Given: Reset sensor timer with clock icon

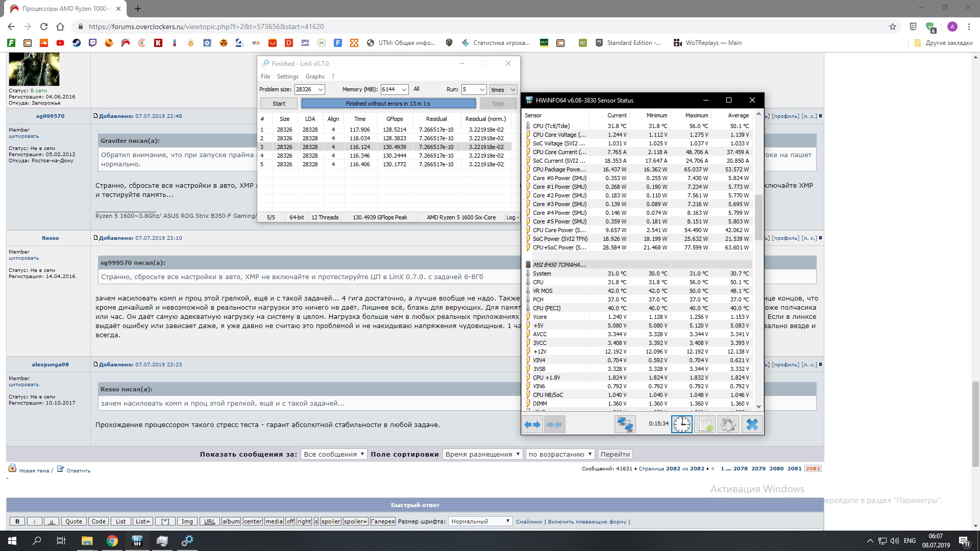Looking at the screenshot, I should [682, 424].
